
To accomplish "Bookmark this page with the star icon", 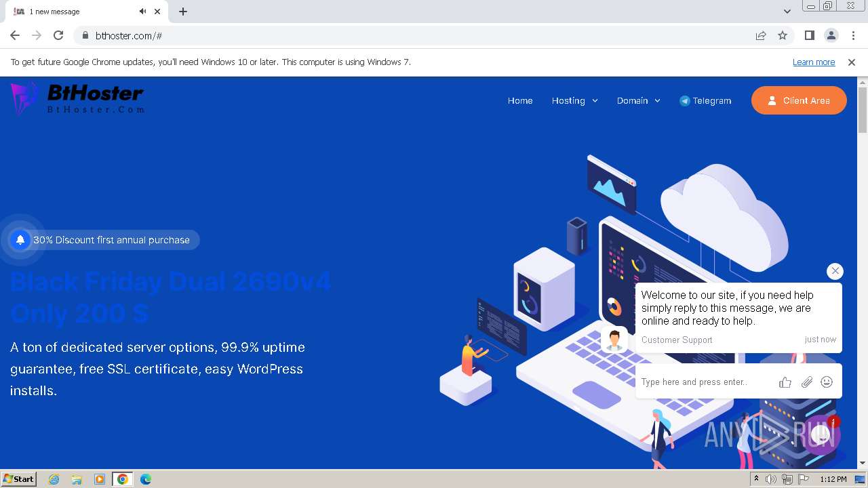I will 783,35.
